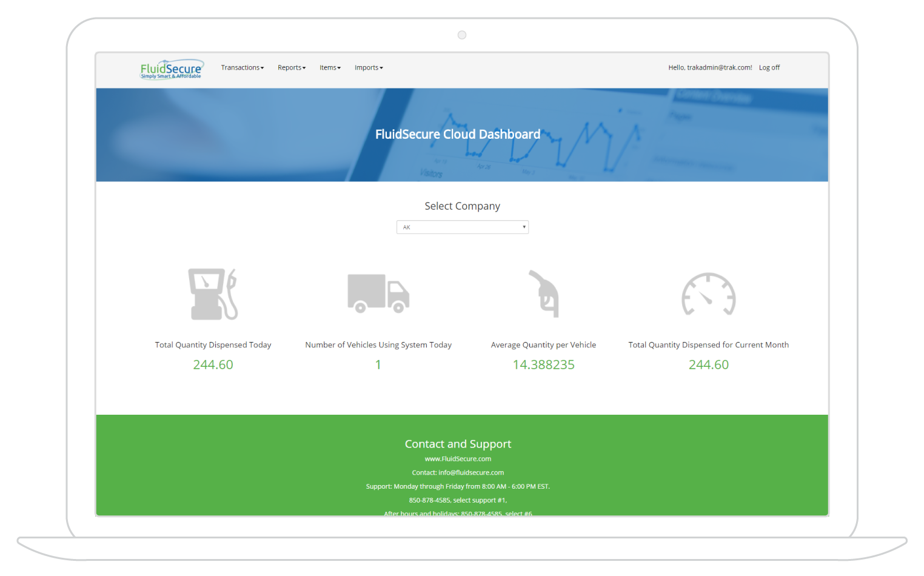Viewport: 924px width, 576px height.
Task: Click the speedometer gauge icon
Action: point(709,294)
